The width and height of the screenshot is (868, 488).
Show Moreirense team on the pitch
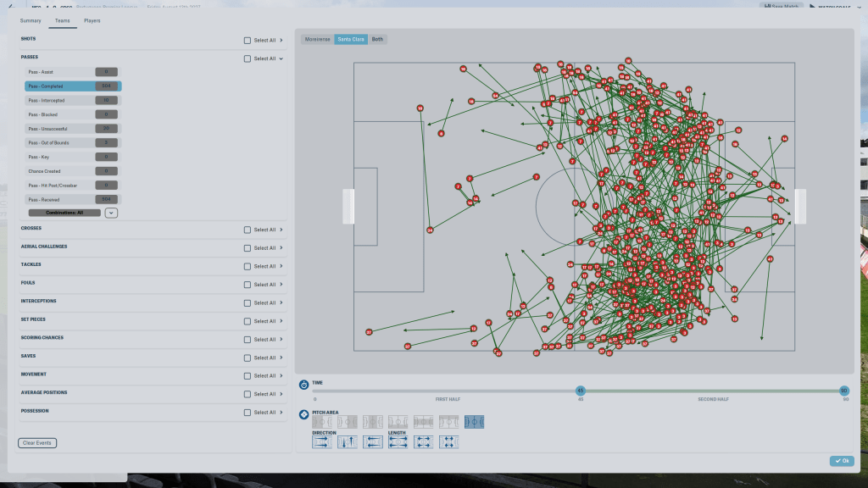(318, 39)
